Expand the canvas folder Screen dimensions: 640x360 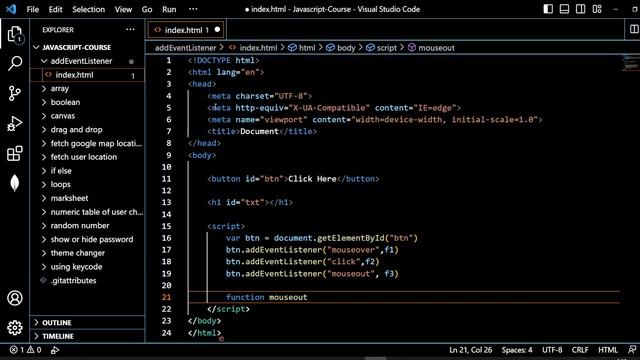[87, 116]
